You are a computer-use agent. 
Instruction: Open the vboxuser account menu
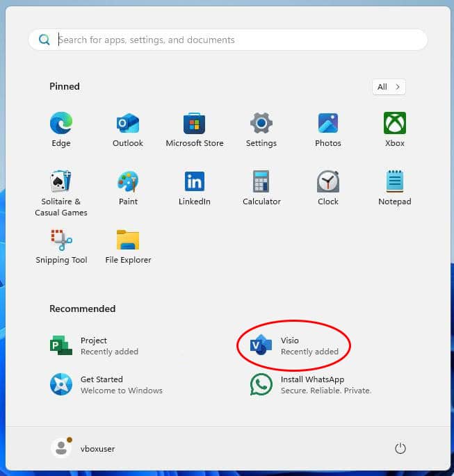click(x=83, y=448)
